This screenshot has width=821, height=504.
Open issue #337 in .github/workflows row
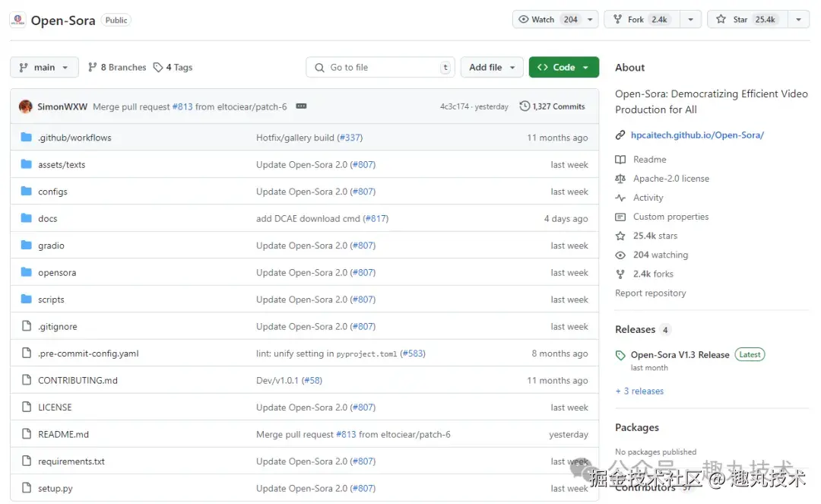point(350,138)
